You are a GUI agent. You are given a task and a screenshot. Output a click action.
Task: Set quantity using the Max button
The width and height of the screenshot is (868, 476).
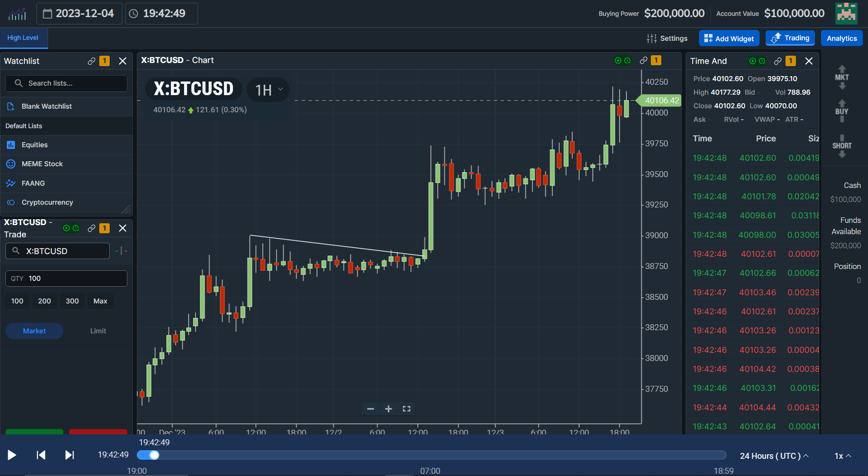point(100,300)
